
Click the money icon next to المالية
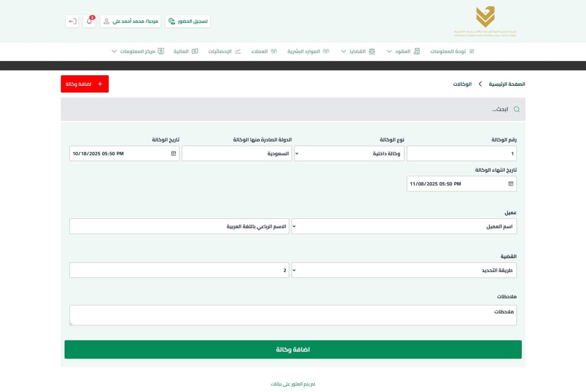(x=195, y=51)
